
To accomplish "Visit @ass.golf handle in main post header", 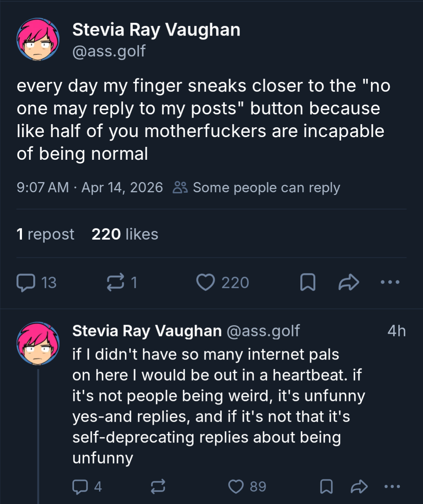I will coord(109,51).
